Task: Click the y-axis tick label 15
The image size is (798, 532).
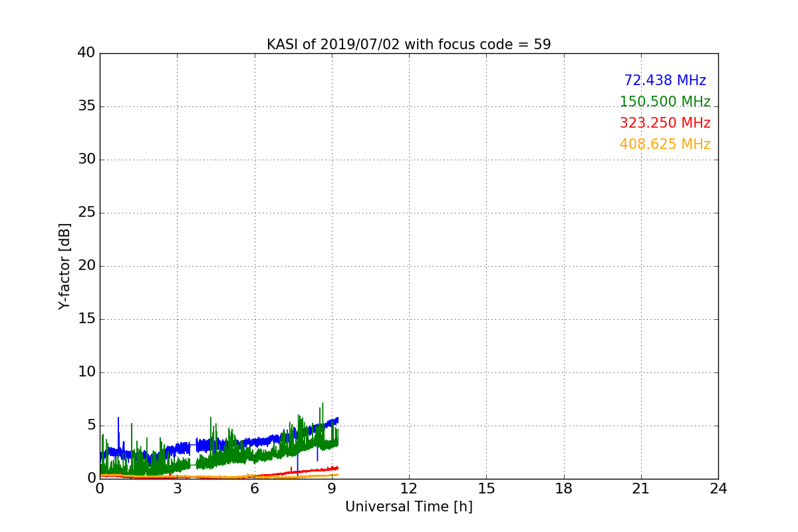Action: click(86, 319)
